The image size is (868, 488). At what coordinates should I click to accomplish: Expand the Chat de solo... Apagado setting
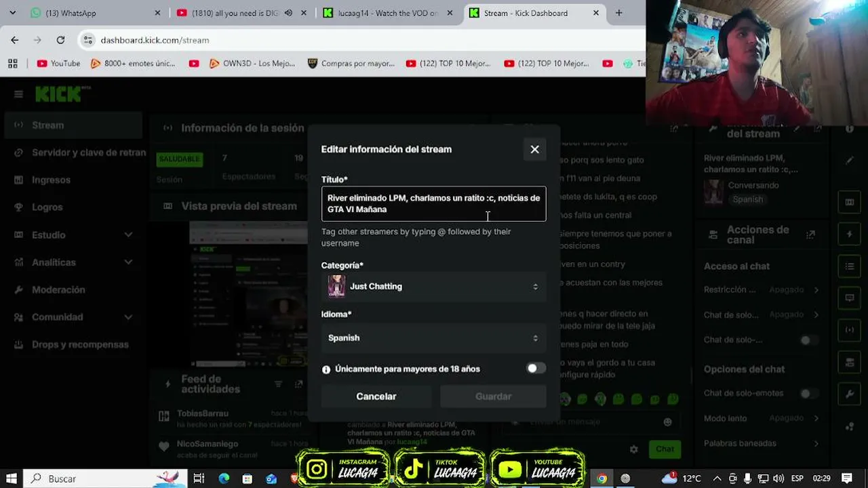click(762, 315)
